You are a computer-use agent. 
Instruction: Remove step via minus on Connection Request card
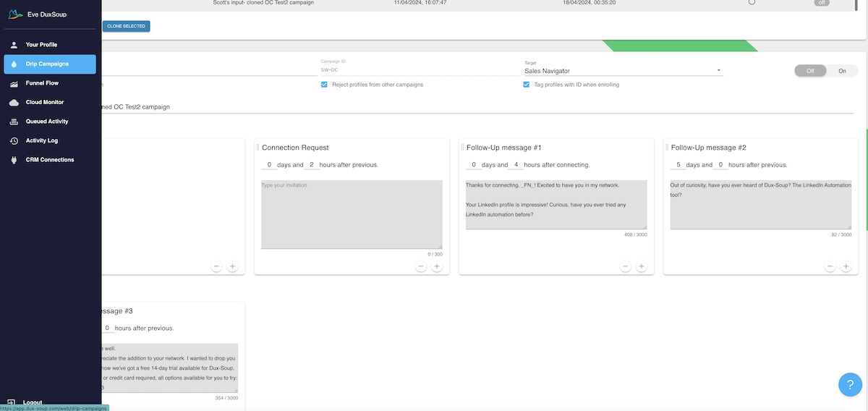click(x=421, y=266)
